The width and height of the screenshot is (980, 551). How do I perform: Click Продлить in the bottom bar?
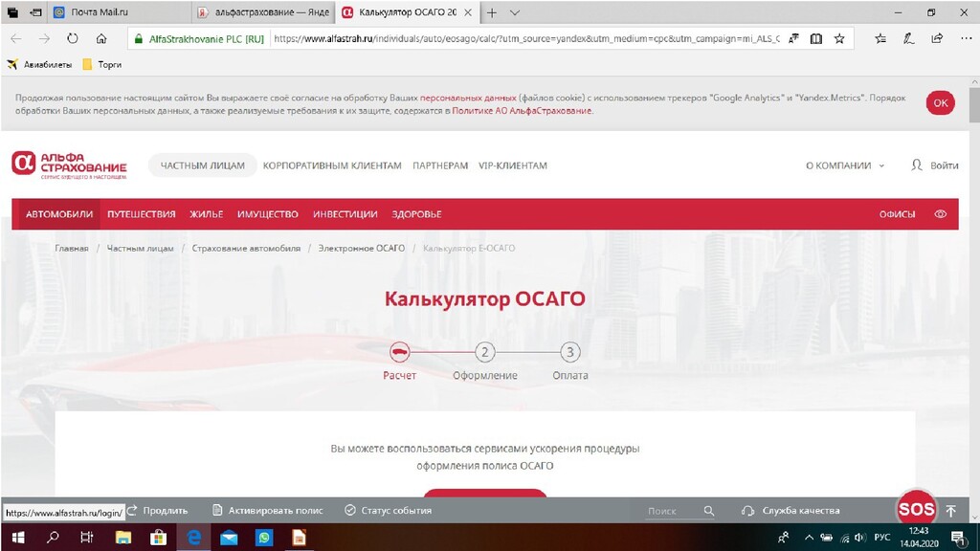click(158, 511)
